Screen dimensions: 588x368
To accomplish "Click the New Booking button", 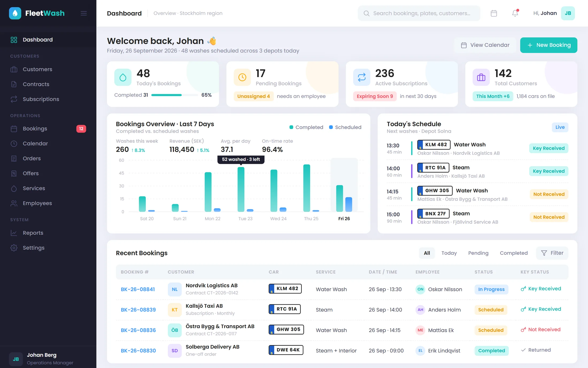I will tap(549, 45).
